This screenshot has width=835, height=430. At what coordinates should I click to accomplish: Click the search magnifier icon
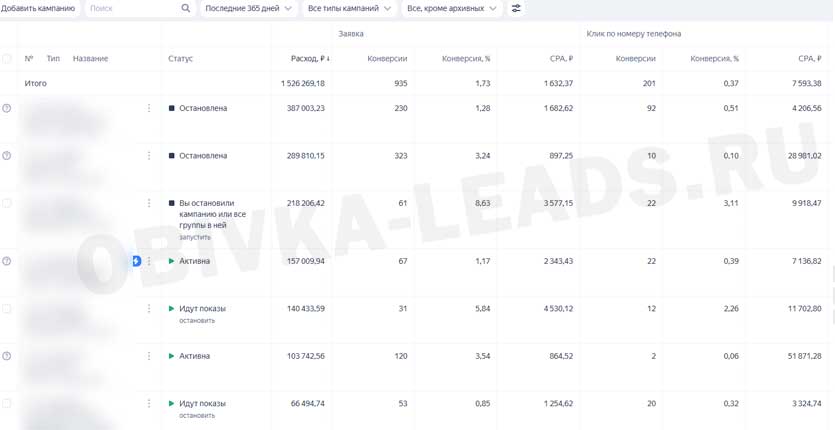[185, 9]
